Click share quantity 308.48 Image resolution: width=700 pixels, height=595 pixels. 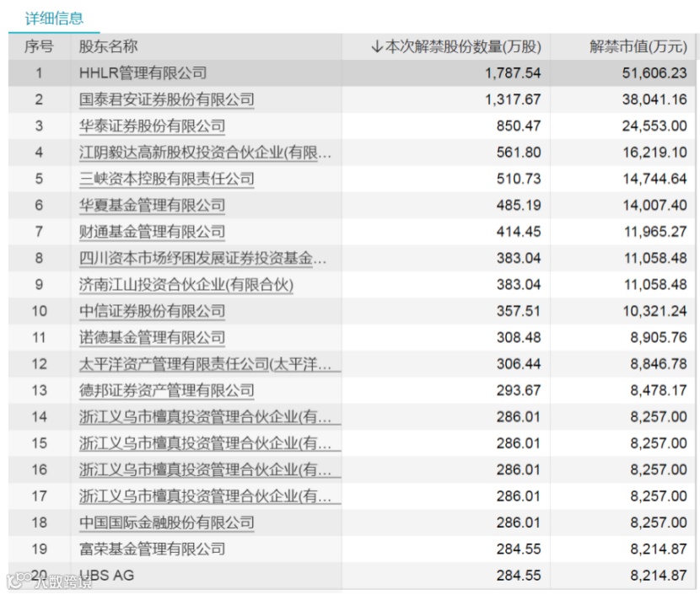519,337
